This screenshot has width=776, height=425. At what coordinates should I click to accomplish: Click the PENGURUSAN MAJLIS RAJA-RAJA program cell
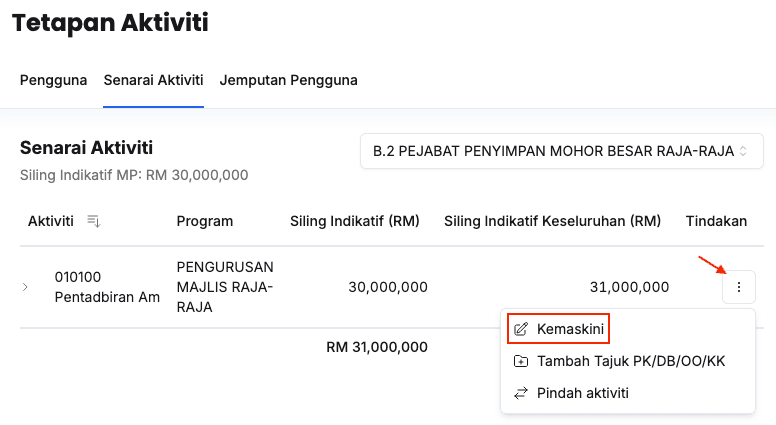225,287
